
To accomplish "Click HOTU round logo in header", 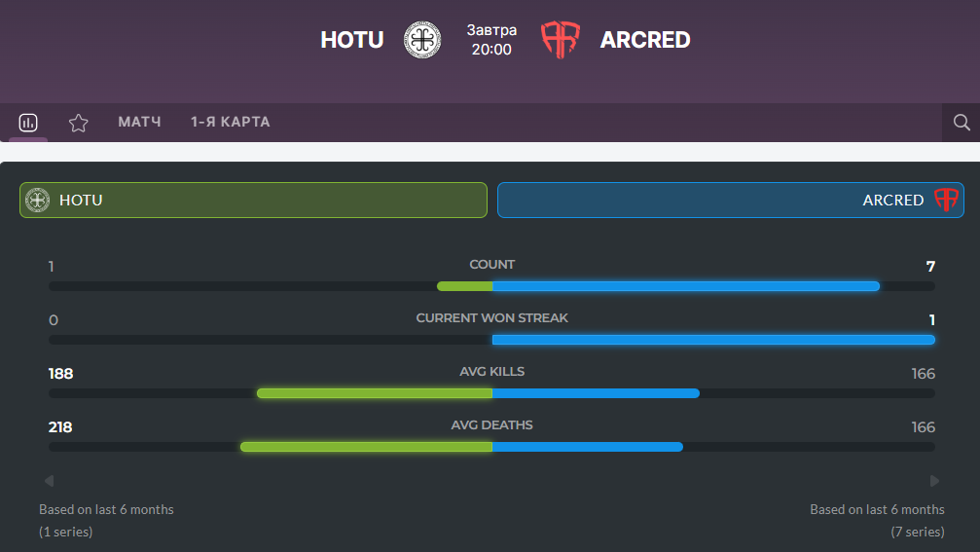I will pos(422,39).
